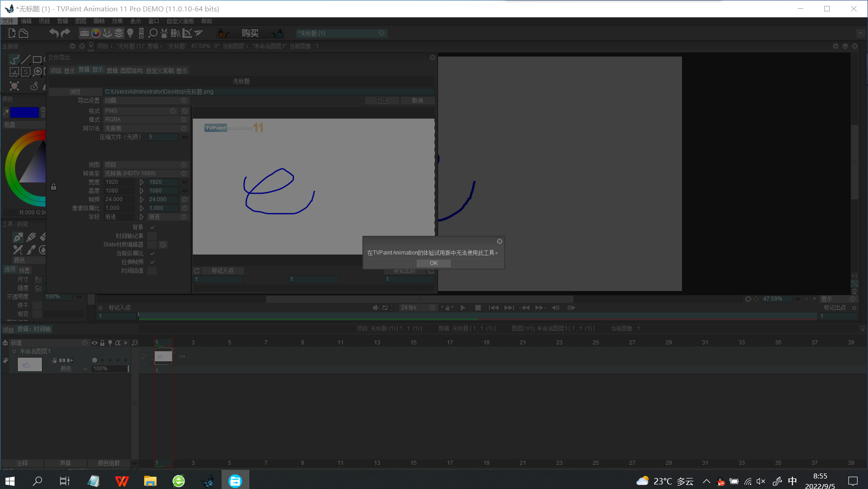Image resolution: width=868 pixels, height=489 pixels.
Task: Click the layers stack icon in toolbar
Action: (119, 33)
